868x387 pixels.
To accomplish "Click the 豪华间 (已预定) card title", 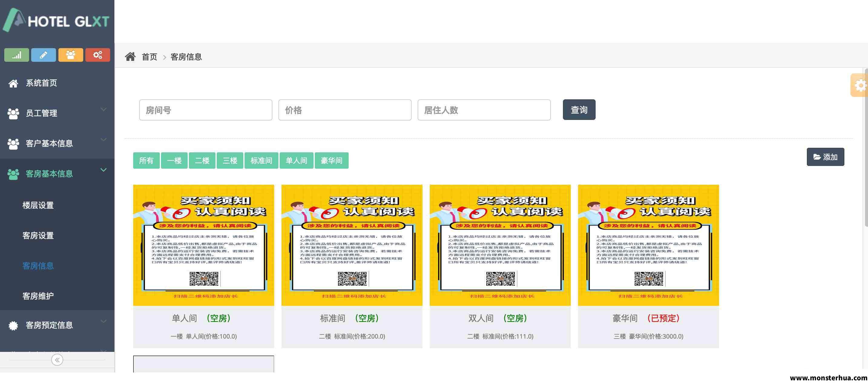I will [x=646, y=318].
